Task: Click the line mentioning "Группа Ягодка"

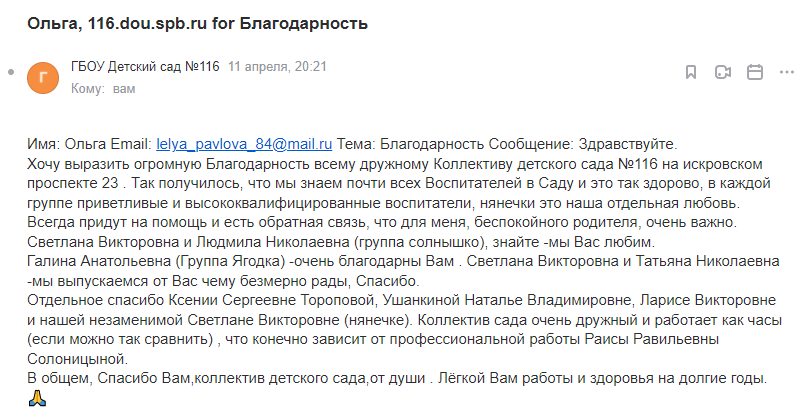Action: 403,261
